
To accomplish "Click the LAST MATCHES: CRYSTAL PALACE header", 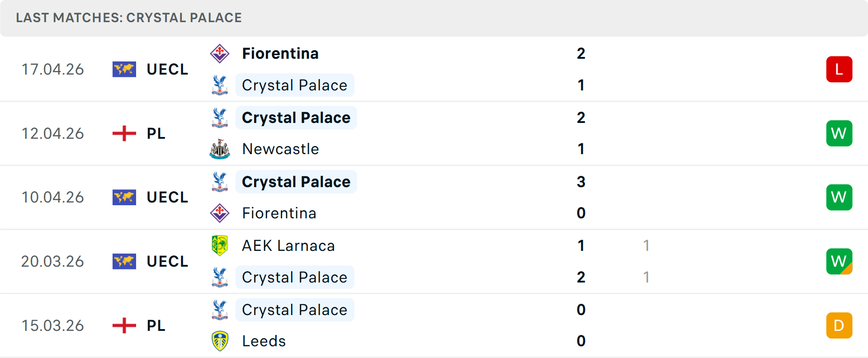I will coord(129,18).
